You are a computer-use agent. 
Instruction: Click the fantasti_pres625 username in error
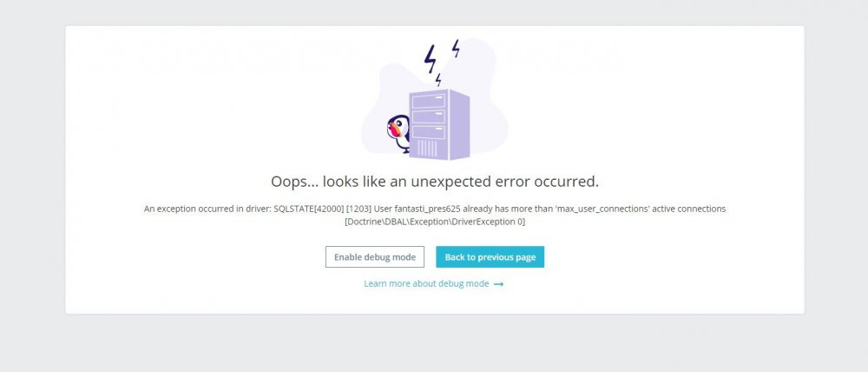point(428,209)
